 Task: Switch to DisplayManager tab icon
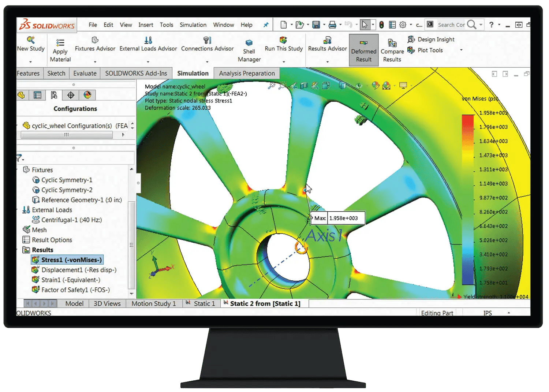[x=87, y=95]
